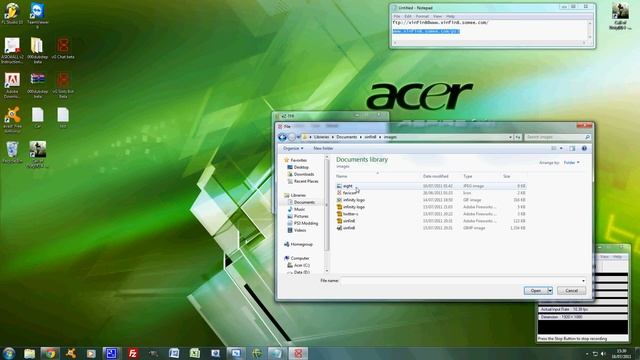Click the Windows Start orb

[9, 353]
